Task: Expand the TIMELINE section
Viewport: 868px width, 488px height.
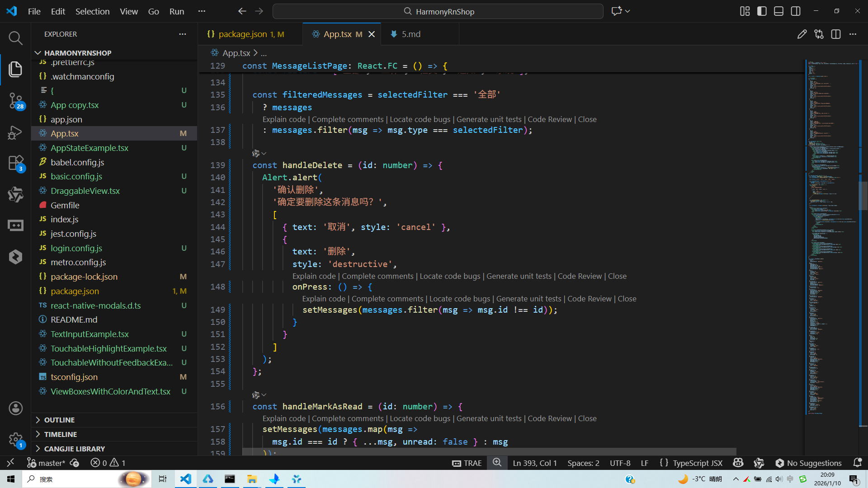Action: [x=60, y=434]
